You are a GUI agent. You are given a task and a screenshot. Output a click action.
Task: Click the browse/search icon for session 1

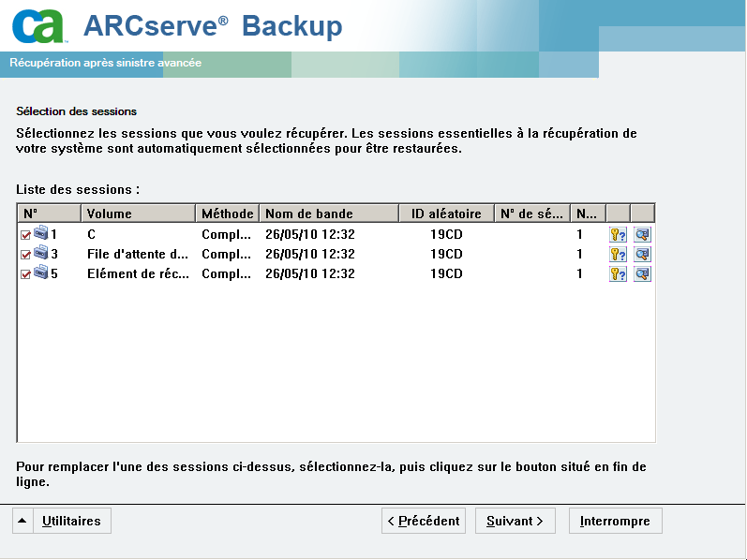642,234
